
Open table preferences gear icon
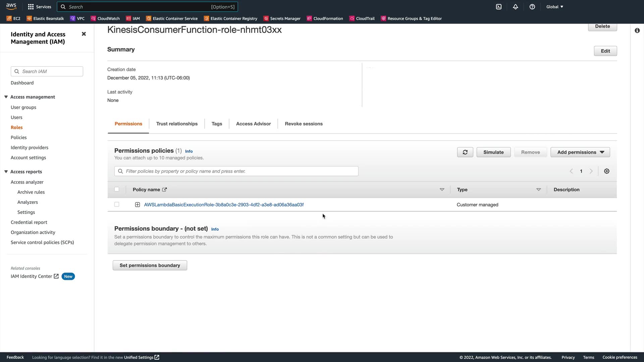point(607,171)
